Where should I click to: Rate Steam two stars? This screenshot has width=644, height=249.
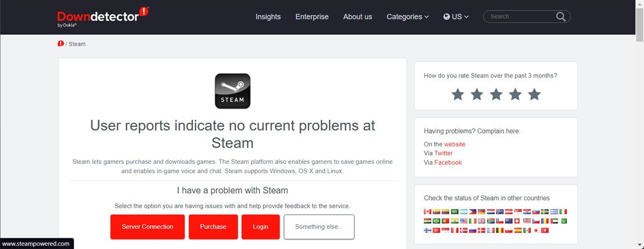pos(477,94)
